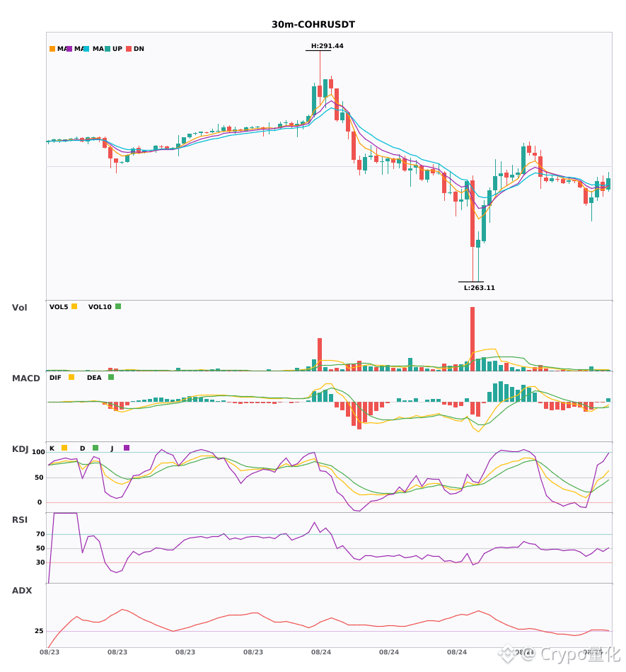Click the RSI 30 axis label

(40, 562)
